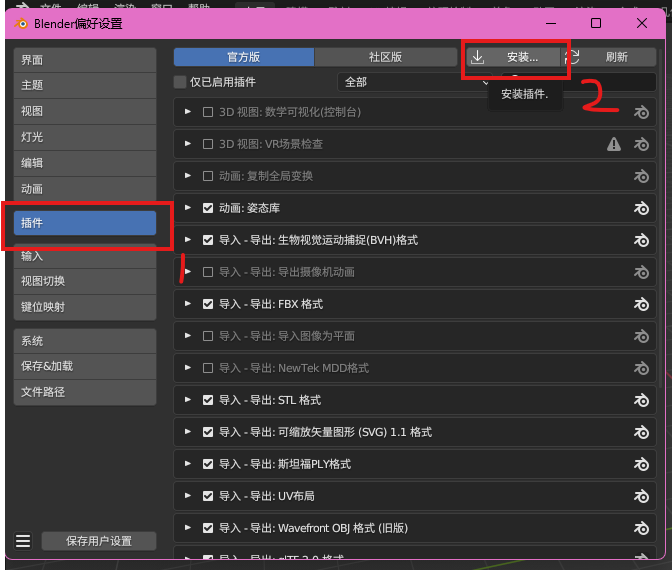
Task: Disable UV布局 addon checkbox
Action: click(208, 496)
